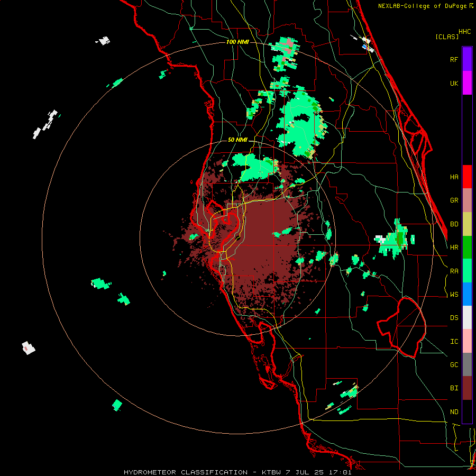Click the RF purple legend swatch
476x476 pixels.
467,59
